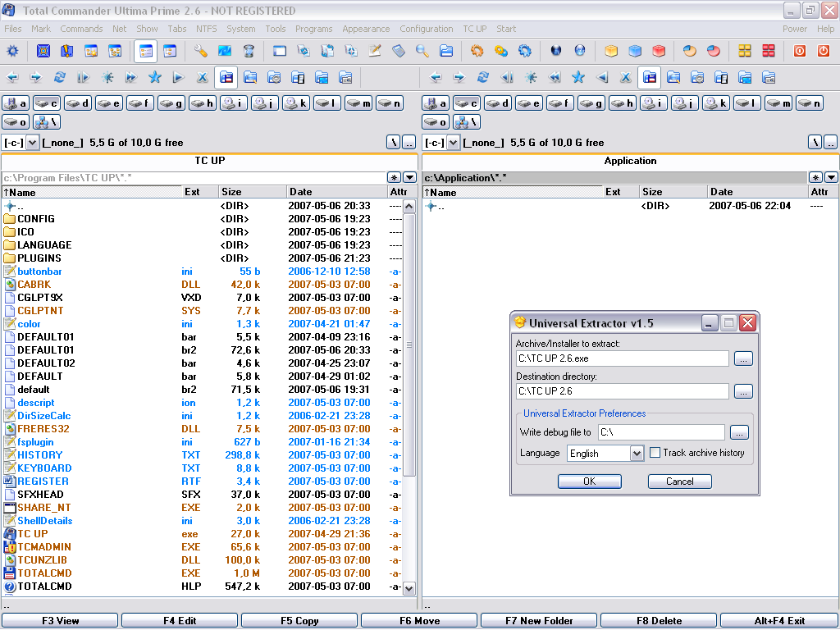Launch the calculator toolbar icon
This screenshot has height=630, width=840.
pos(399,51)
